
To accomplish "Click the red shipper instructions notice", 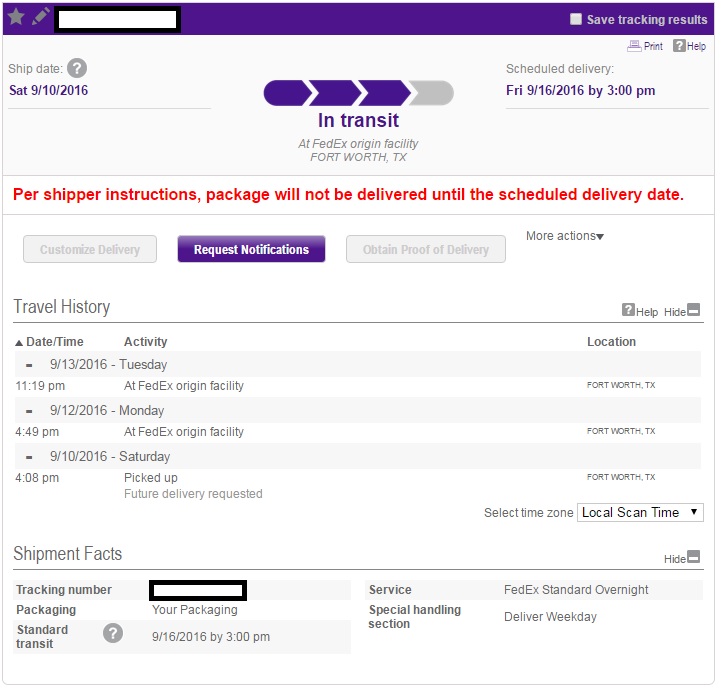I will pos(349,195).
